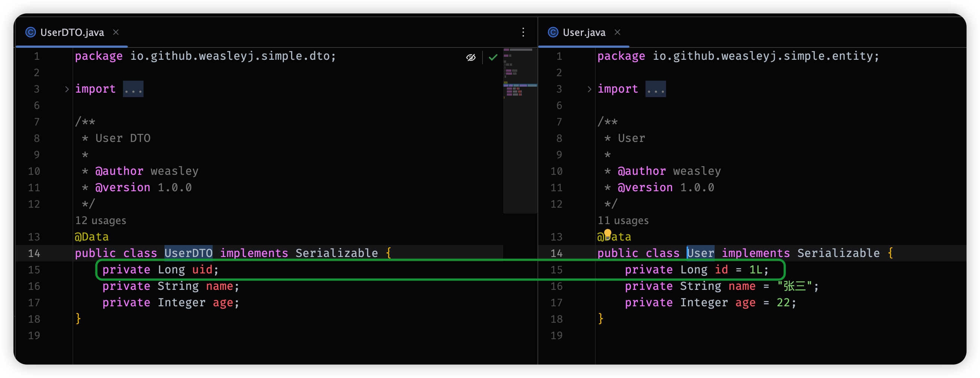The image size is (980, 378).
Task: Click the class icon on User.java tab
Action: (553, 32)
